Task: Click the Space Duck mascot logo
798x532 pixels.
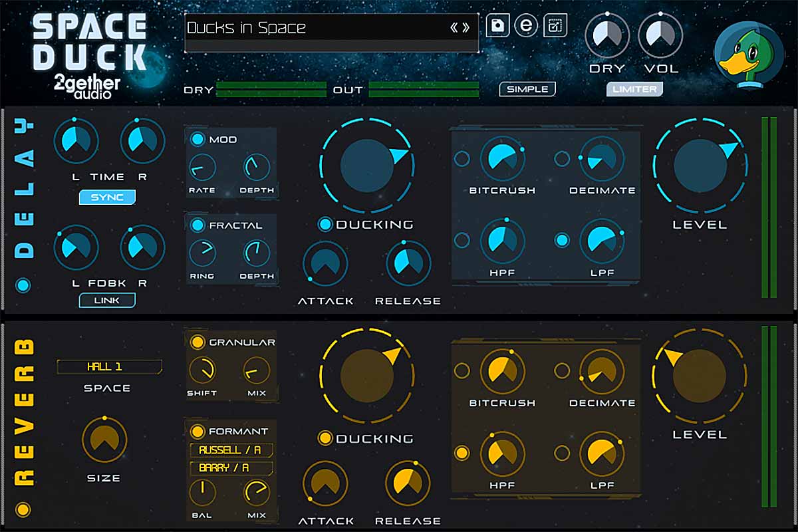Action: pos(750,48)
